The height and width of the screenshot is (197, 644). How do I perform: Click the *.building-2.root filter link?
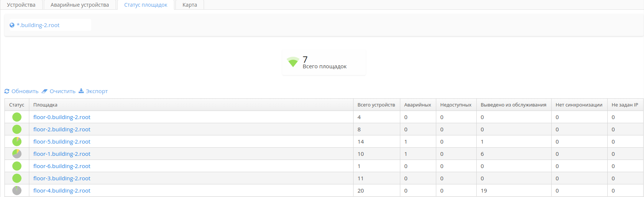click(38, 25)
